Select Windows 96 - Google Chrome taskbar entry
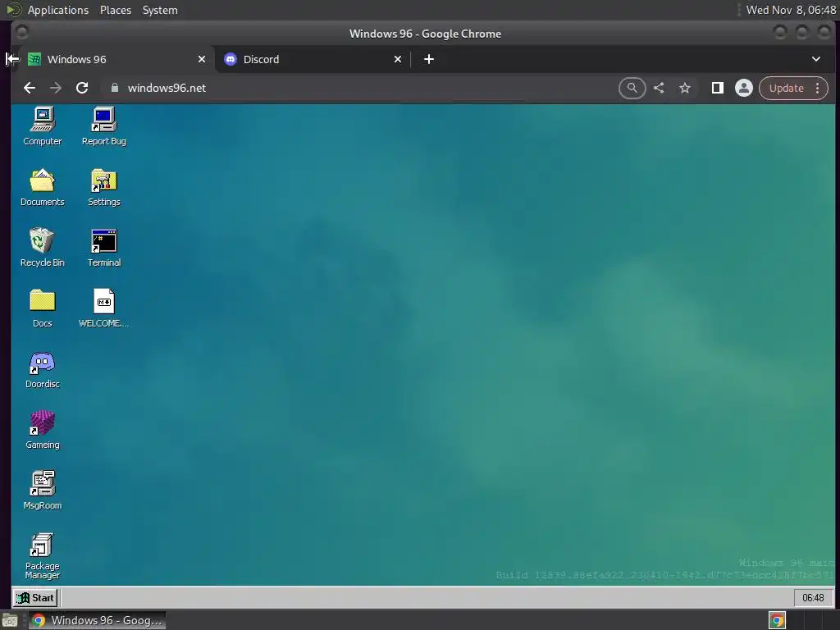 pos(97,620)
